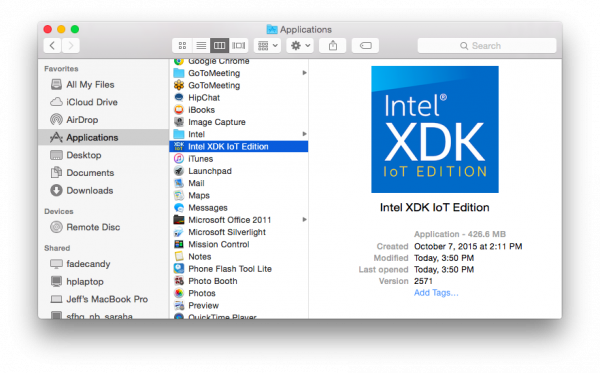Click the Favorites sidebar heading

[x=61, y=69]
